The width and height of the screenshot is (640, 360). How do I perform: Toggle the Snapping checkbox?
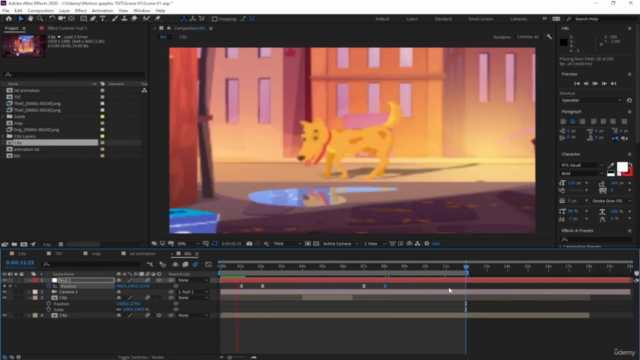215,19
